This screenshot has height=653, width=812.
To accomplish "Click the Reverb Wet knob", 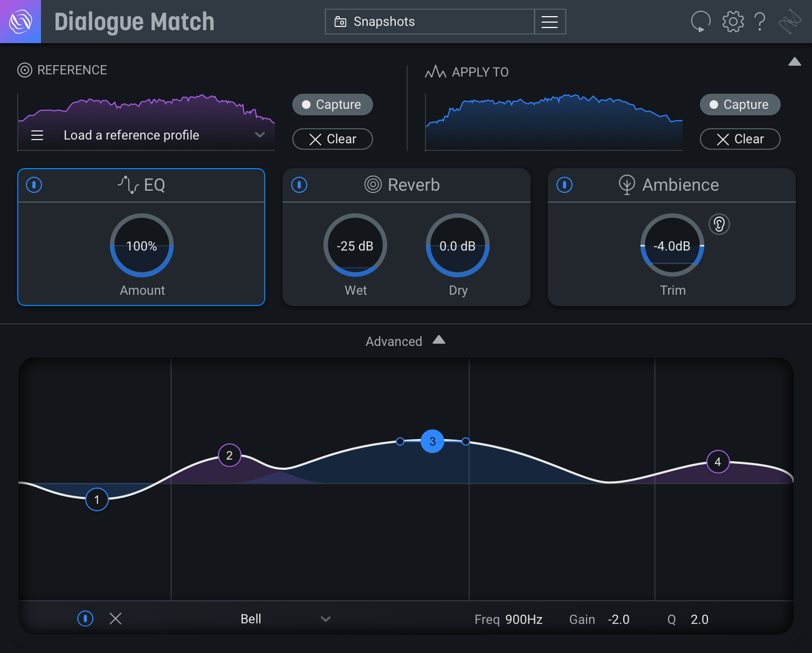I will point(355,246).
